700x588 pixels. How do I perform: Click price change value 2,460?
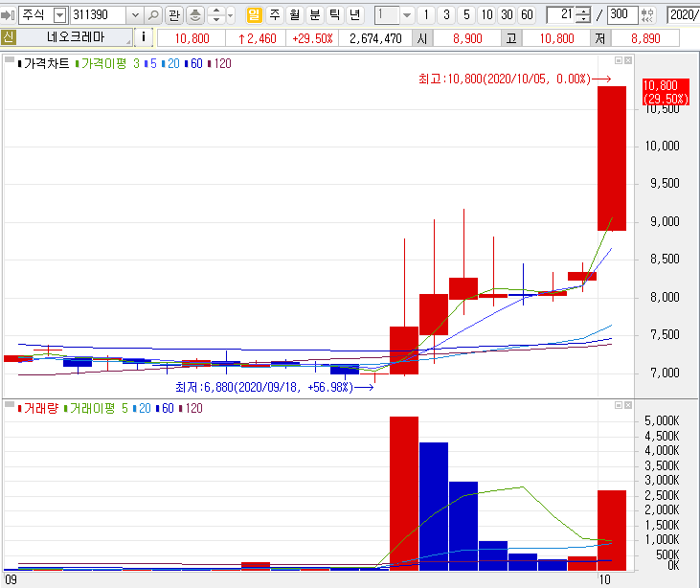click(257, 38)
